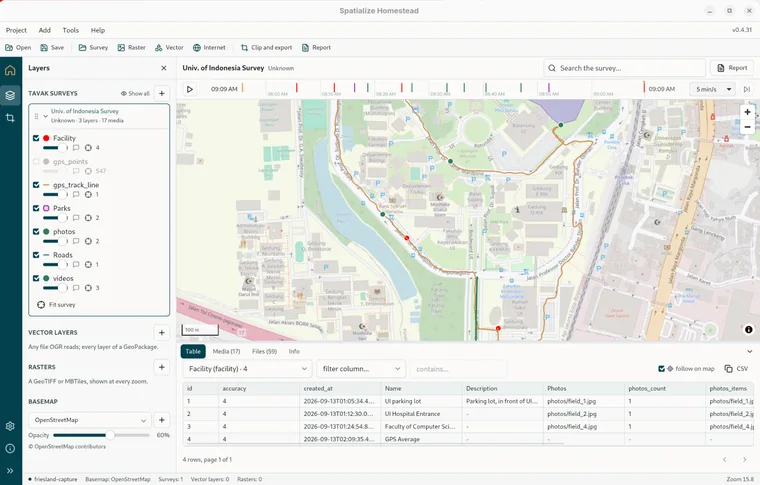Open comment icon for Roads layer
Screen dimensions: 760x485
pos(76,265)
